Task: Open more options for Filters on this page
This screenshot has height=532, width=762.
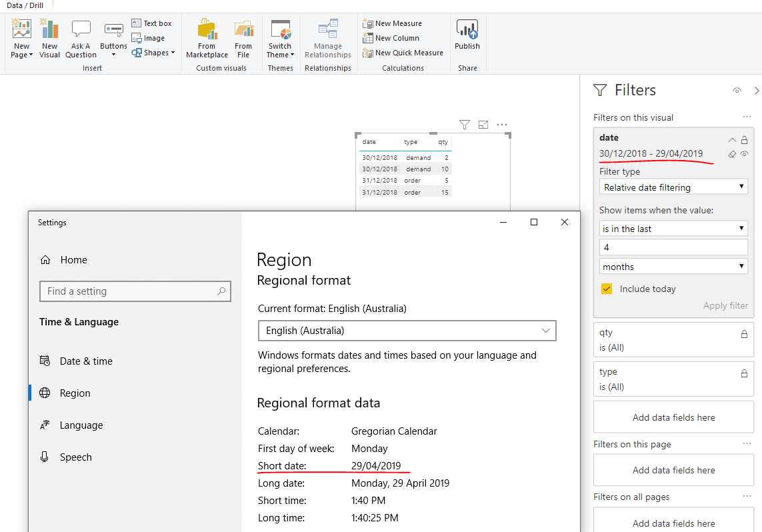Action: coord(747,443)
